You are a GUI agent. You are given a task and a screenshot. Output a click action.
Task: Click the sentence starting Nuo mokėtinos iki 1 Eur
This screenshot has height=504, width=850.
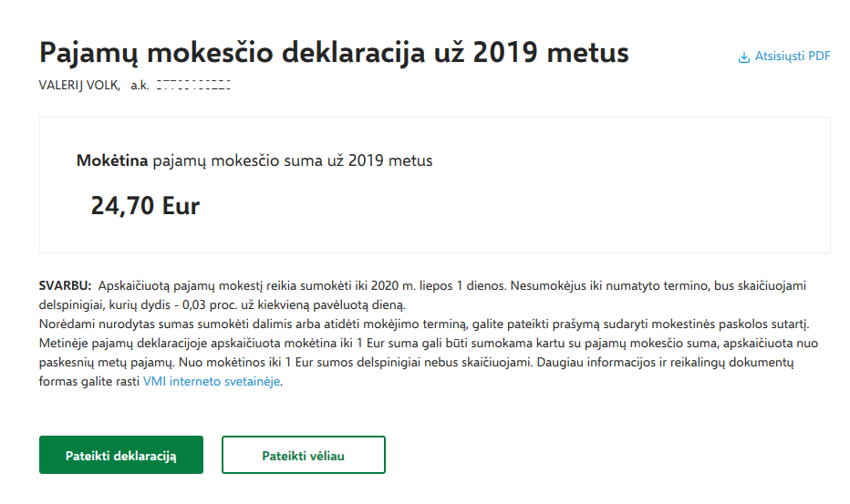tap(357, 363)
